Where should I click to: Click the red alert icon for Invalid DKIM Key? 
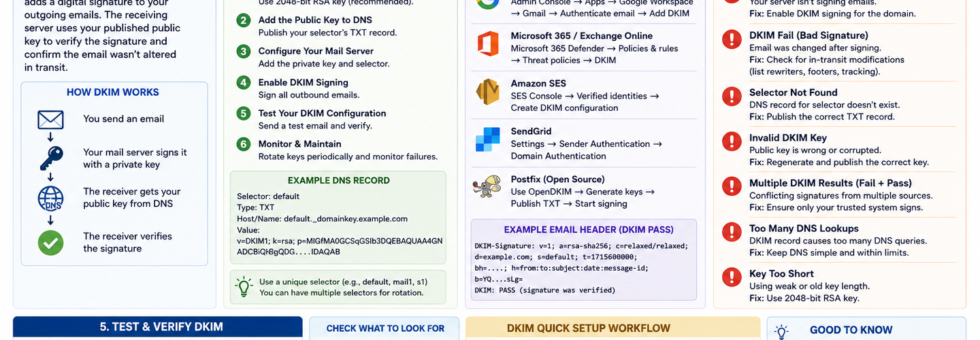[732, 141]
